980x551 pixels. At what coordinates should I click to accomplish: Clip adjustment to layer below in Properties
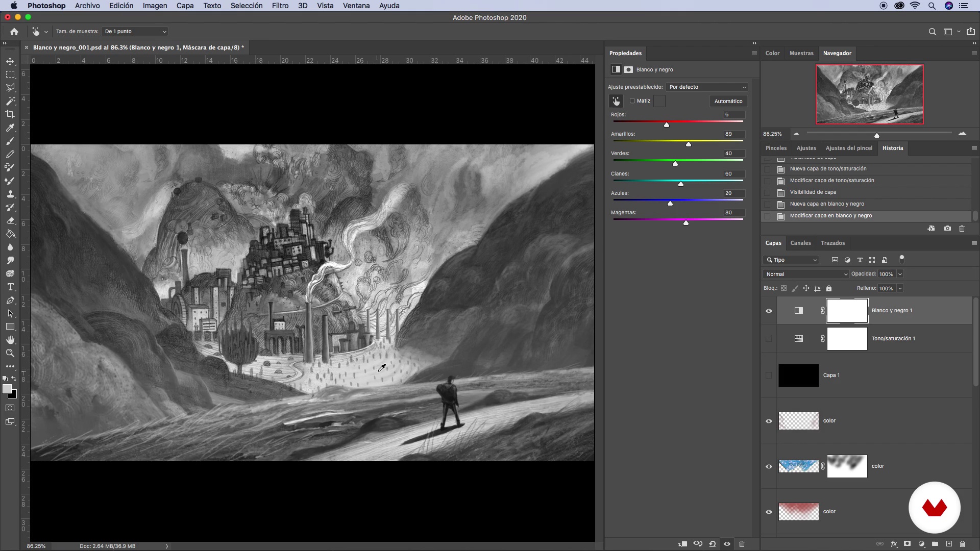click(682, 544)
